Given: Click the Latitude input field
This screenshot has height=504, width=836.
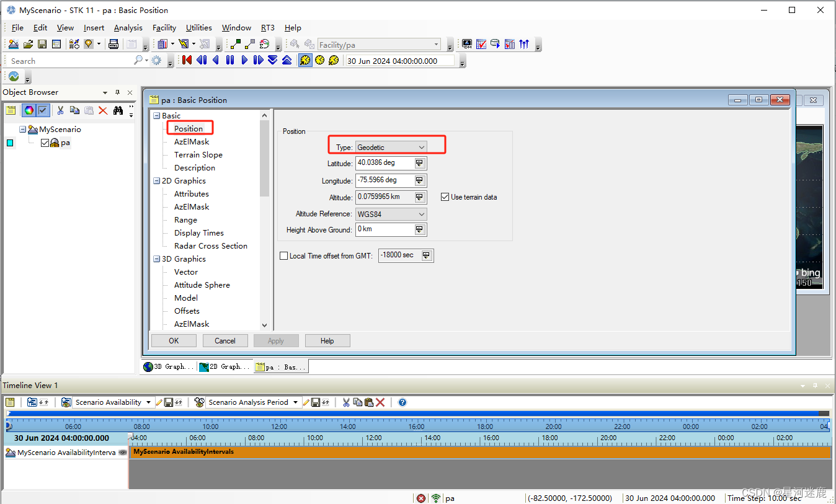Looking at the screenshot, I should tap(385, 163).
